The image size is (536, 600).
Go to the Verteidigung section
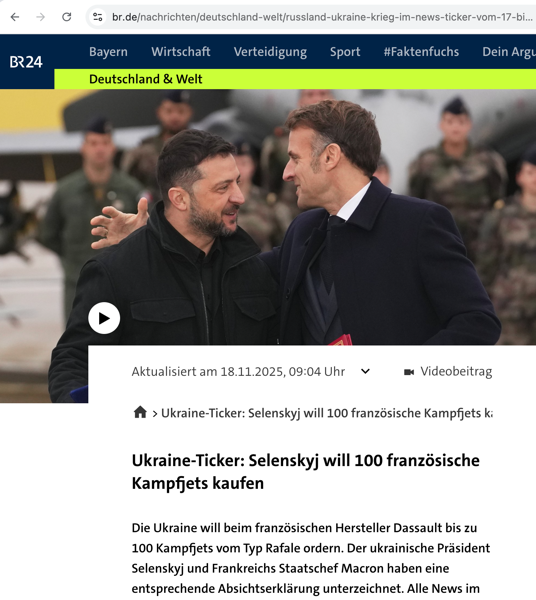(x=270, y=52)
